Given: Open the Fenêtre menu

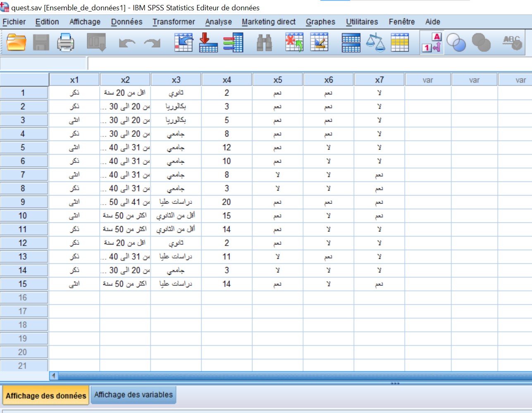Looking at the screenshot, I should tap(401, 22).
